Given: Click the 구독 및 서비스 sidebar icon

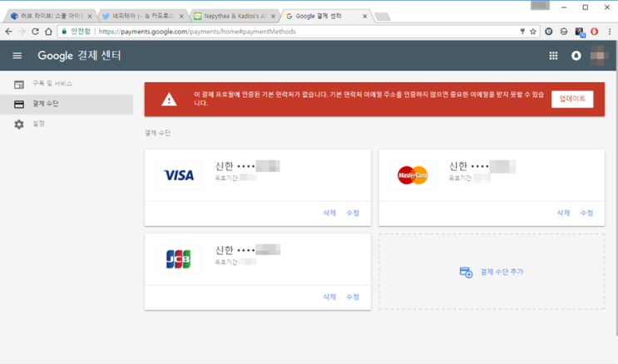Looking at the screenshot, I should pos(19,84).
